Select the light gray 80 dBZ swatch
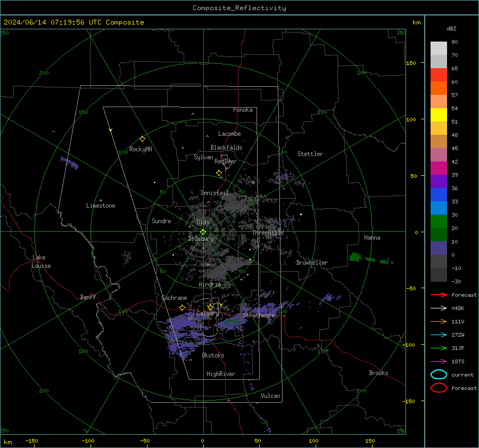Image resolution: width=479 pixels, height=448 pixels. point(439,48)
